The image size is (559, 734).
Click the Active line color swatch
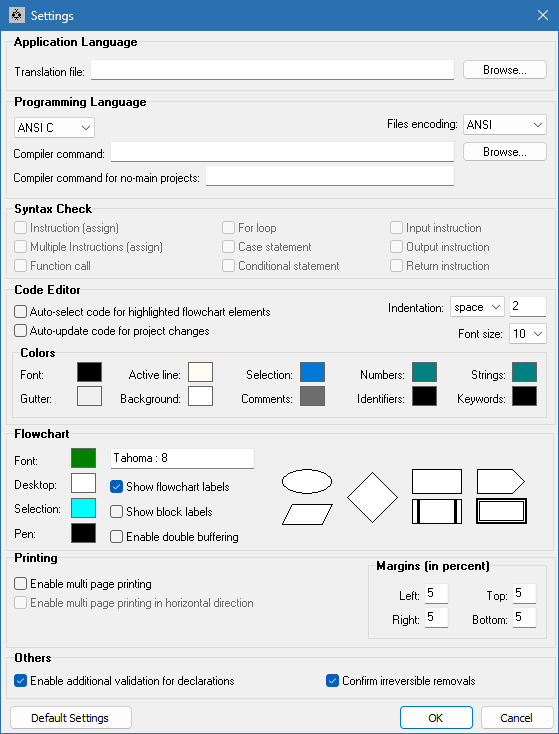(x=200, y=372)
